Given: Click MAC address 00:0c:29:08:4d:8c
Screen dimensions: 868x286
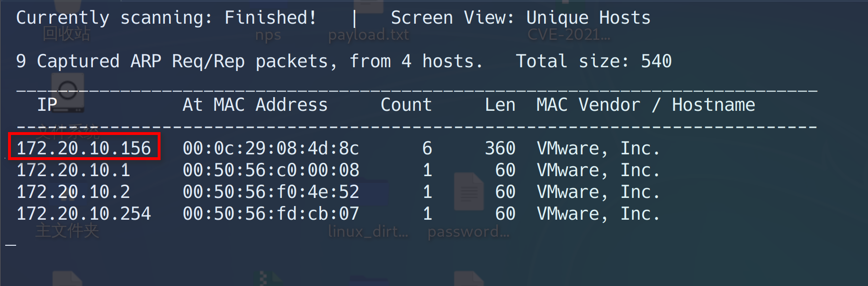Looking at the screenshot, I should [x=271, y=148].
